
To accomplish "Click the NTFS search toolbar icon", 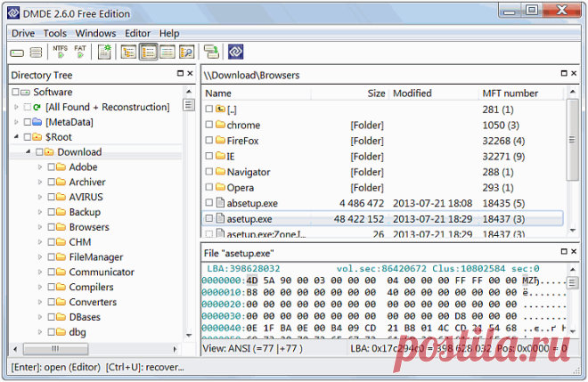I will pyautogui.click(x=61, y=52).
